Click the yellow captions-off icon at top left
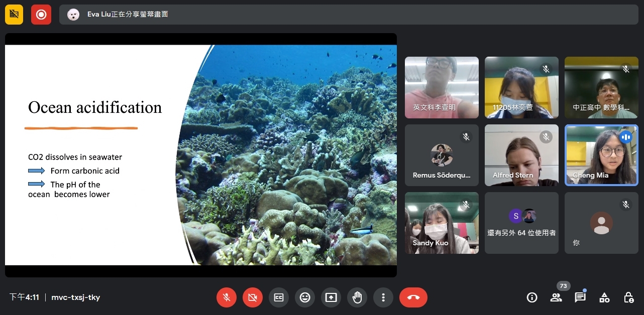The image size is (644, 315). [x=14, y=15]
